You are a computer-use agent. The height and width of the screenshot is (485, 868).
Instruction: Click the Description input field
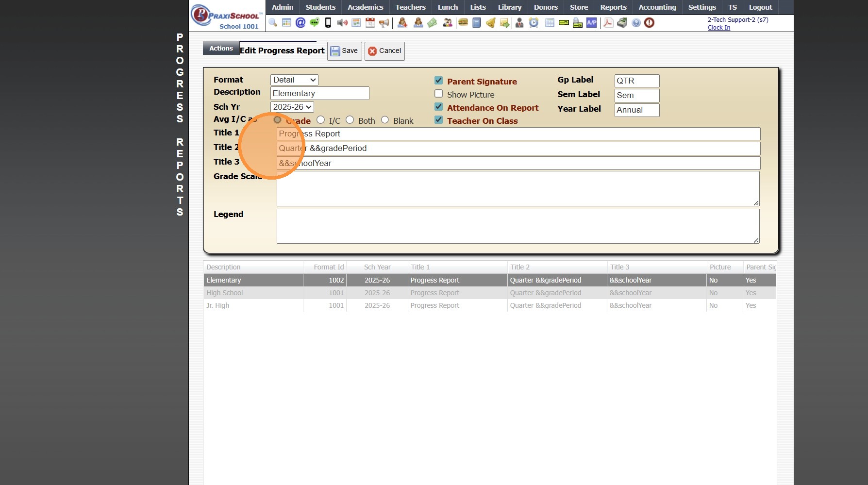point(320,93)
